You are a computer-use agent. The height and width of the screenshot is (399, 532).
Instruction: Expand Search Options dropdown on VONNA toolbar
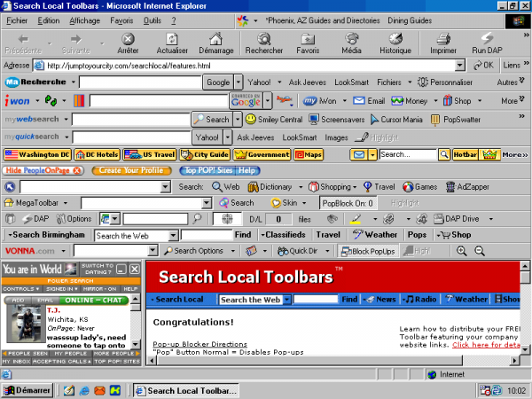pos(233,251)
